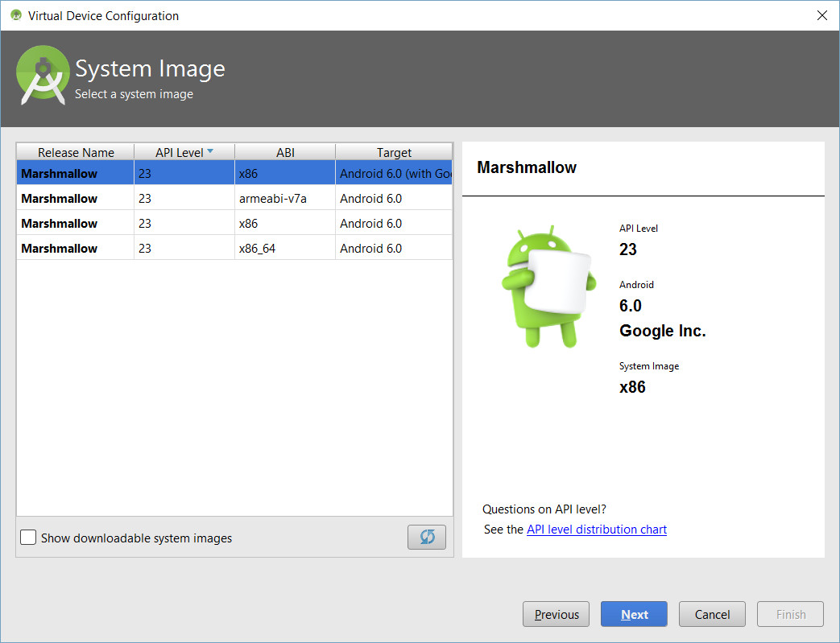Viewport: 840px width, 643px height.
Task: Click the Marshmallow Android mascot image
Action: [x=548, y=286]
